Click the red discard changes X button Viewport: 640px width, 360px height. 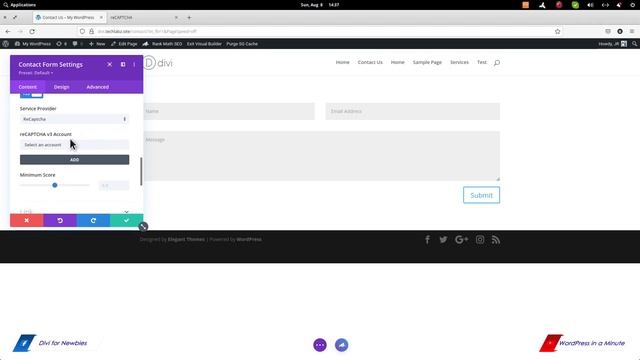27,220
